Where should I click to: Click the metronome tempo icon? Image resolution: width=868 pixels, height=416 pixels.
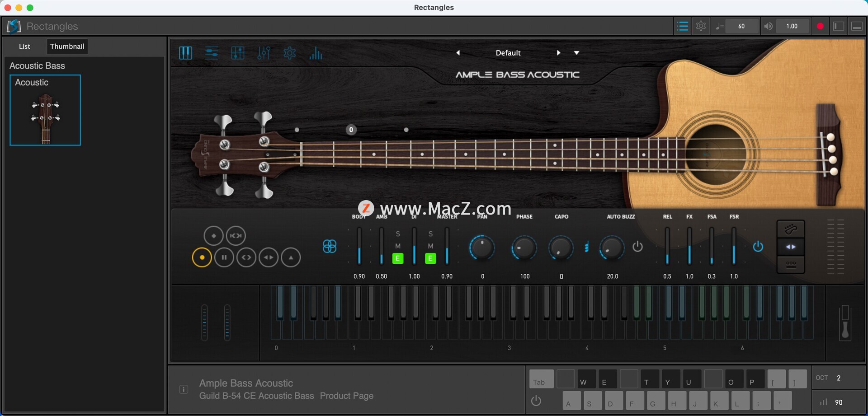pos(719,26)
